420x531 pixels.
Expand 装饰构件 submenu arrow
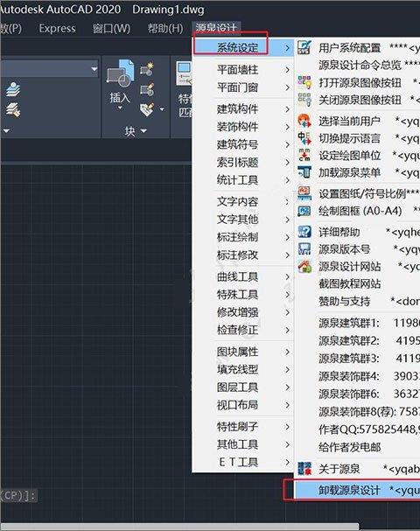(287, 127)
